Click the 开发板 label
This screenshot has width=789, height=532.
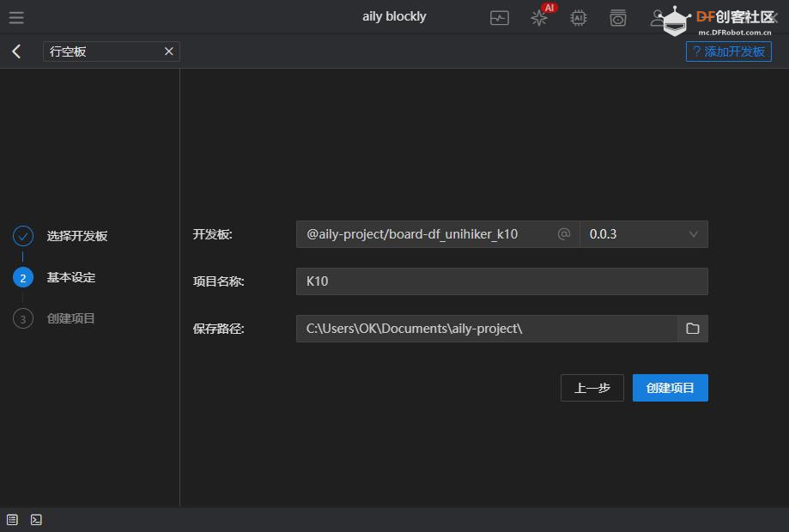click(212, 234)
